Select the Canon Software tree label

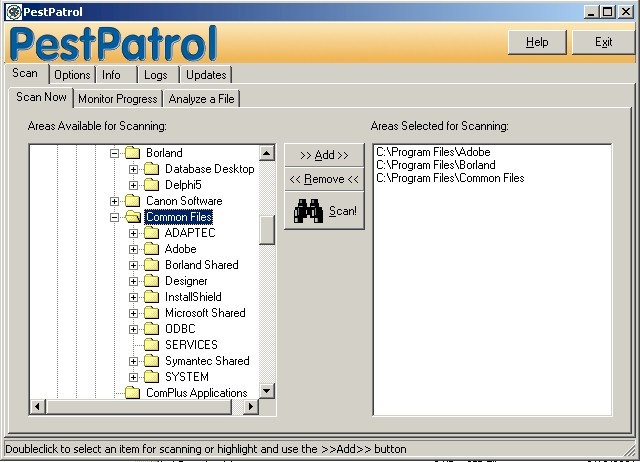(184, 201)
